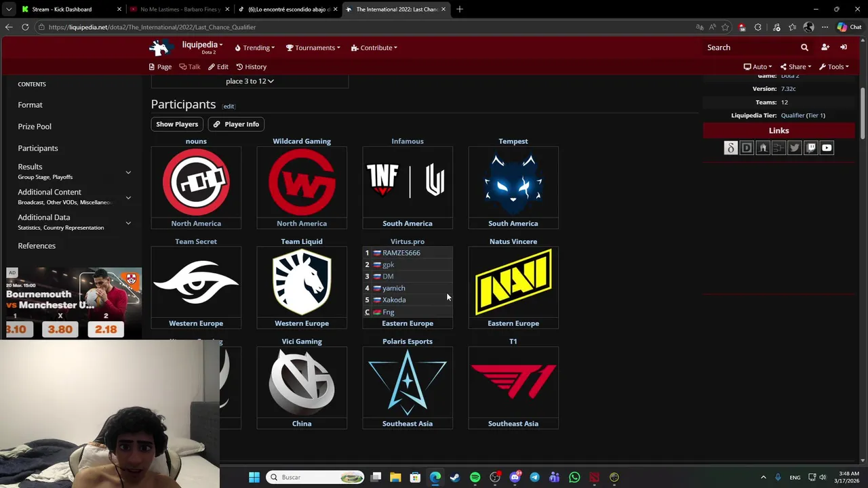Open Telegram from the taskbar
This screenshot has width=868, height=488.
534,477
